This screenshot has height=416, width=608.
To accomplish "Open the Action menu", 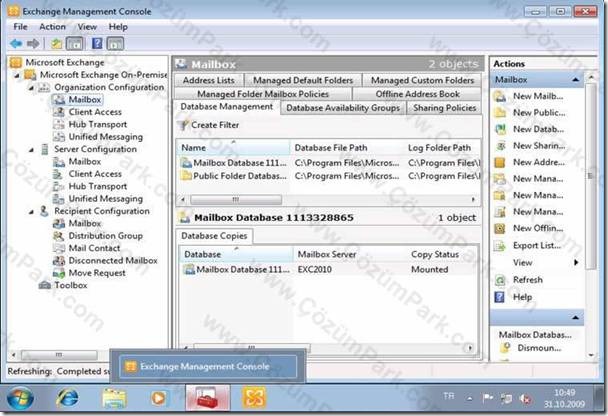I will pos(52,27).
